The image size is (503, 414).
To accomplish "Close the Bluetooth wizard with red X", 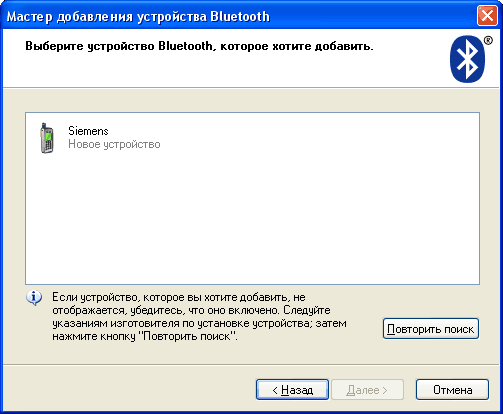I will [x=487, y=15].
